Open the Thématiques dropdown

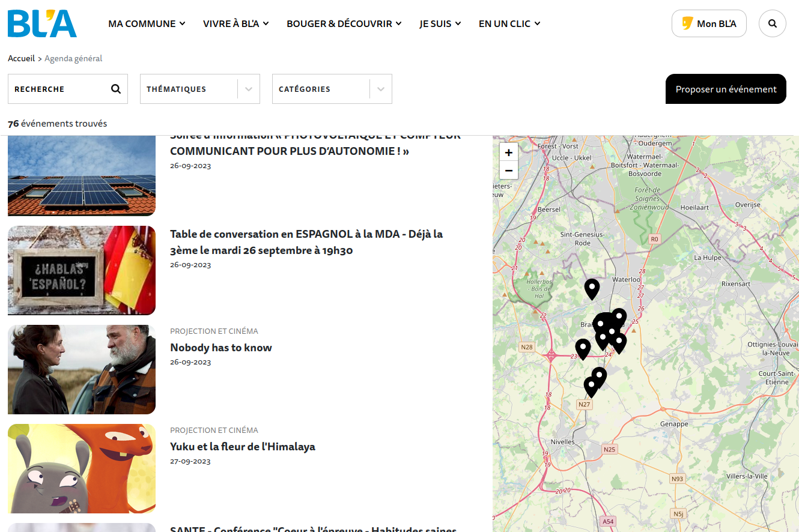point(200,89)
